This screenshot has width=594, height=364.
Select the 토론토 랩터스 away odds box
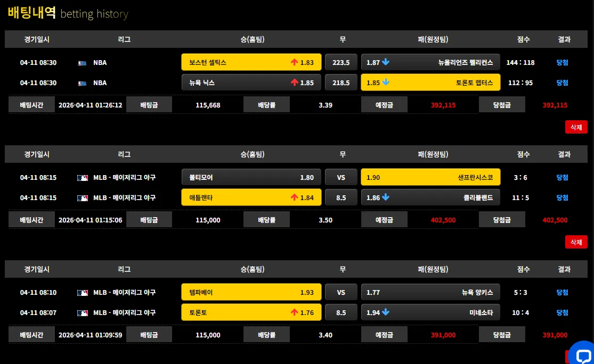pos(430,82)
